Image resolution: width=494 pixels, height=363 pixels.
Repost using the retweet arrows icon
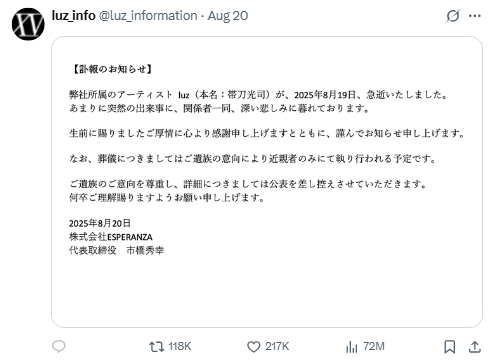(157, 347)
